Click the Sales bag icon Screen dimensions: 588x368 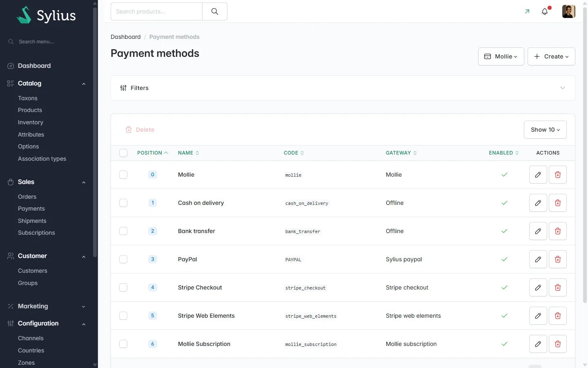[11, 182]
